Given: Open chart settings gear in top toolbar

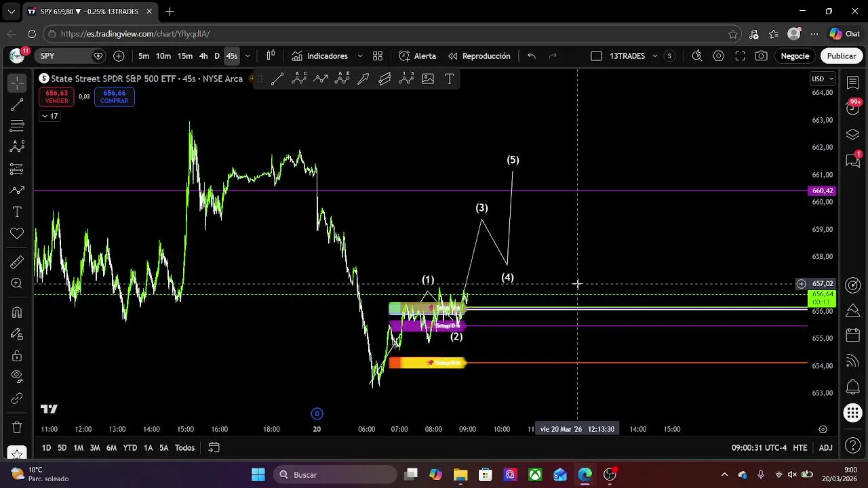Looking at the screenshot, I should [718, 56].
